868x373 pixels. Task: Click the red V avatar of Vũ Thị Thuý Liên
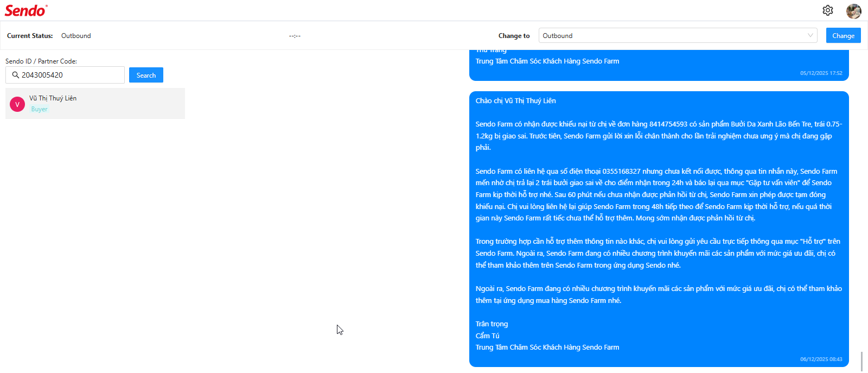point(17,104)
